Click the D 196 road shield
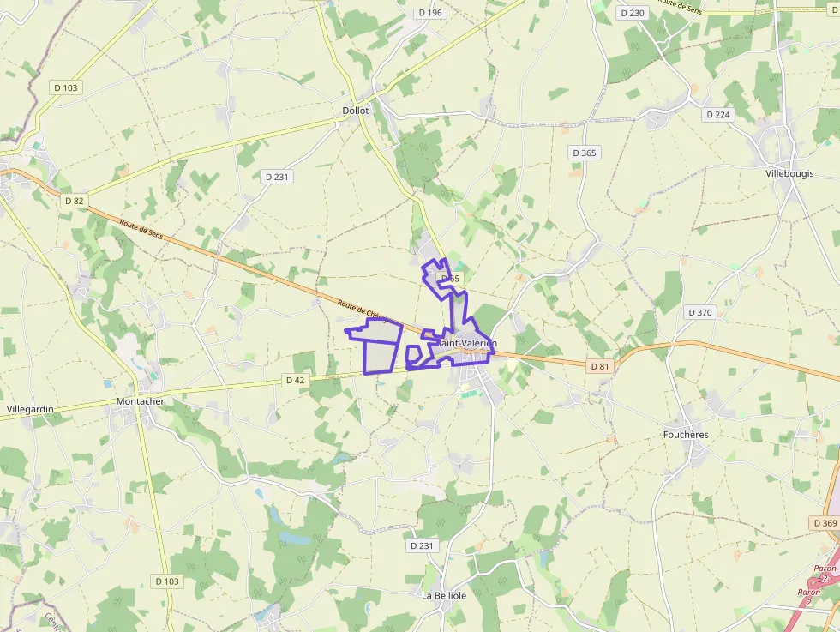Viewport: 840px width, 632px height. tap(430, 12)
